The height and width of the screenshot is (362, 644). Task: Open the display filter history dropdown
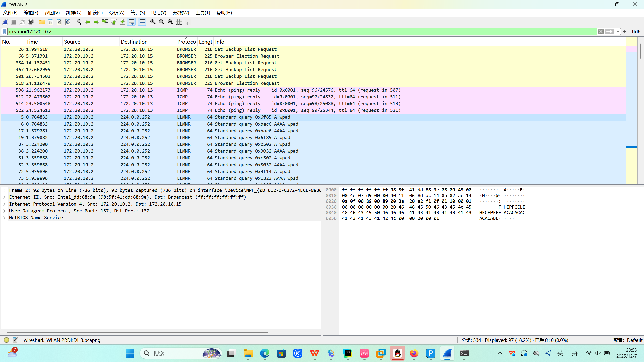pyautogui.click(x=618, y=31)
